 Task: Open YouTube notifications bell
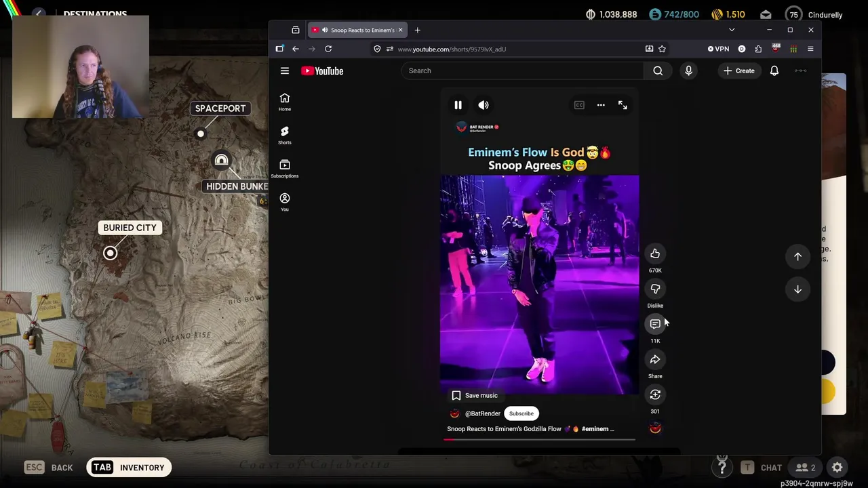tap(774, 70)
